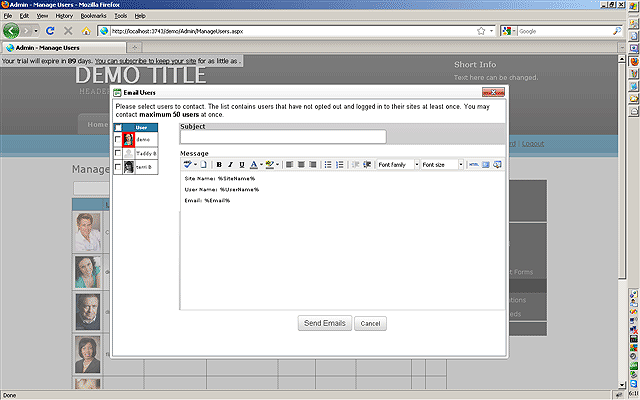Switch editor to HTML source view
Screen dimensions: 640x400
tap(472, 164)
